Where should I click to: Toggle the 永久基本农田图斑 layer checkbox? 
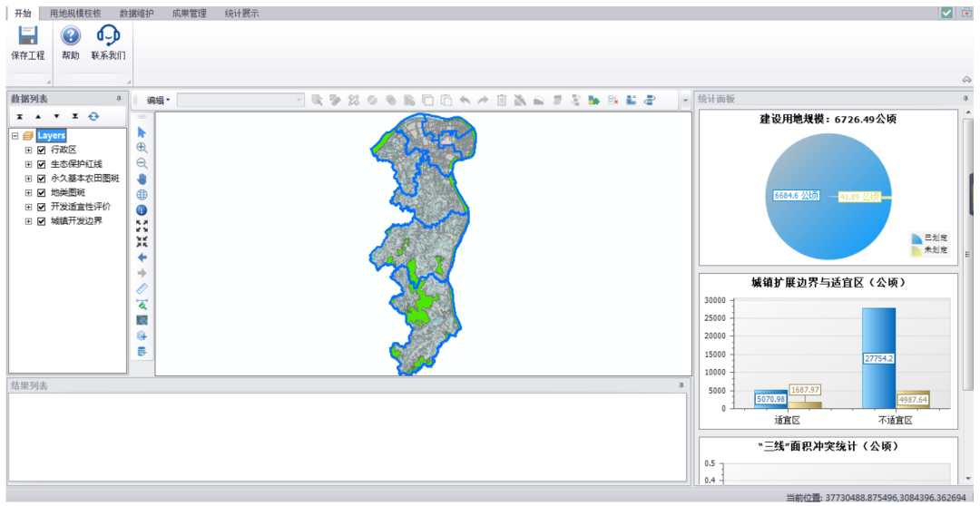point(41,179)
